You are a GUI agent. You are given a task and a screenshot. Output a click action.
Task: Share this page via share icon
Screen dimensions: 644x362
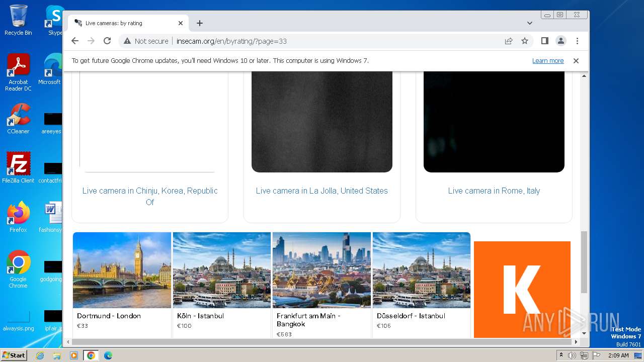(509, 41)
